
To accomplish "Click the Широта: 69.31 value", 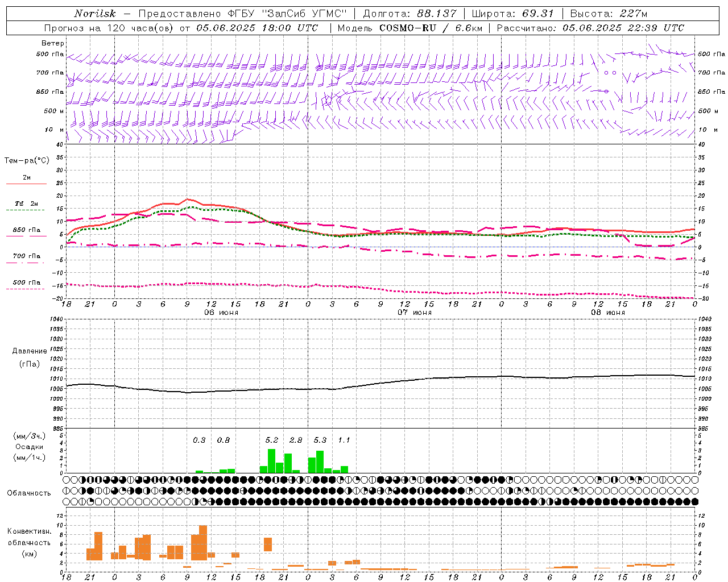I will (513, 14).
